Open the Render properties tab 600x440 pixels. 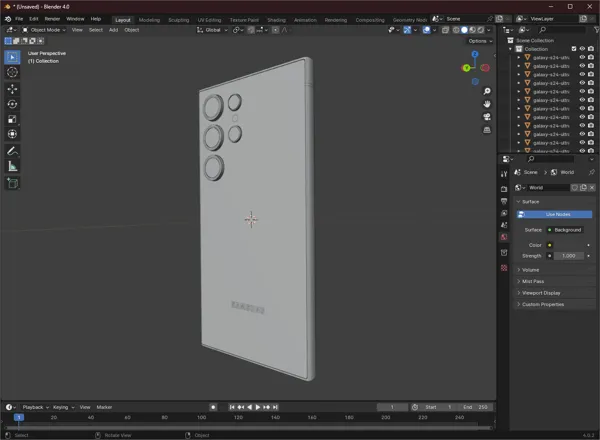coord(504,189)
